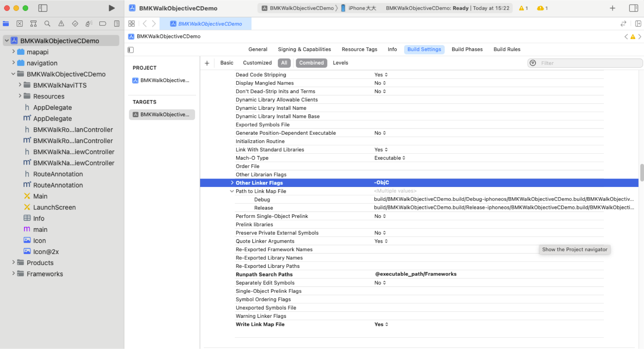The width and height of the screenshot is (644, 349).
Task: Open the Source Control navigator icon
Action: [x=20, y=24]
